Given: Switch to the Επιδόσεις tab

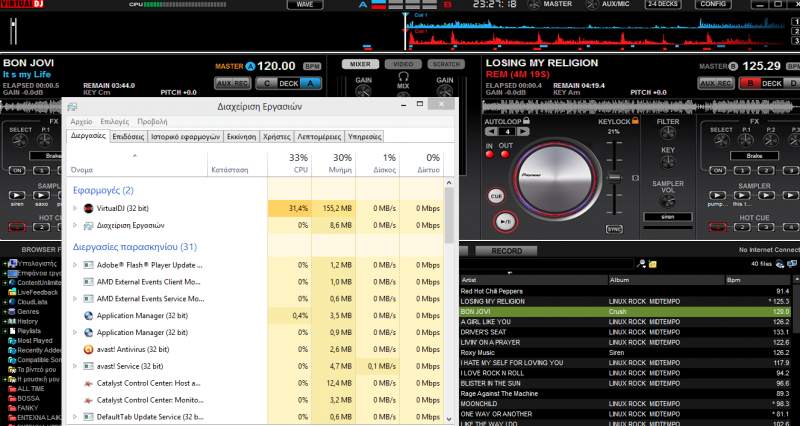Looking at the screenshot, I should (129, 137).
